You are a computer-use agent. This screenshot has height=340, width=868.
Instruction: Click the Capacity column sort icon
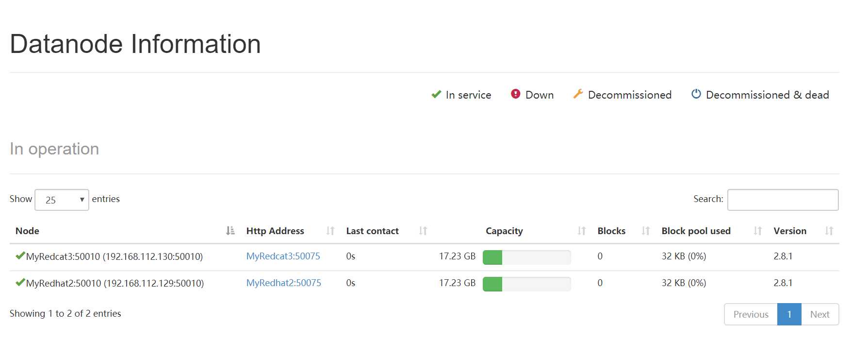point(582,231)
